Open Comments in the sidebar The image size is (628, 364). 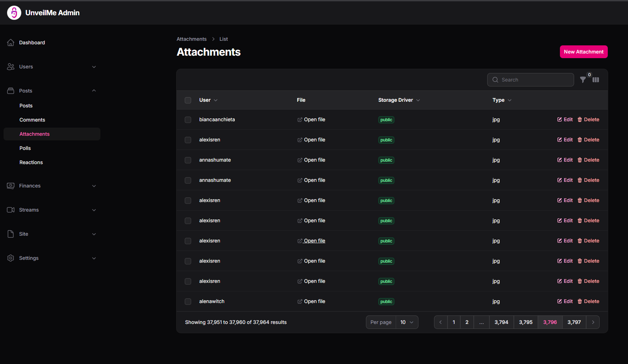(x=32, y=120)
